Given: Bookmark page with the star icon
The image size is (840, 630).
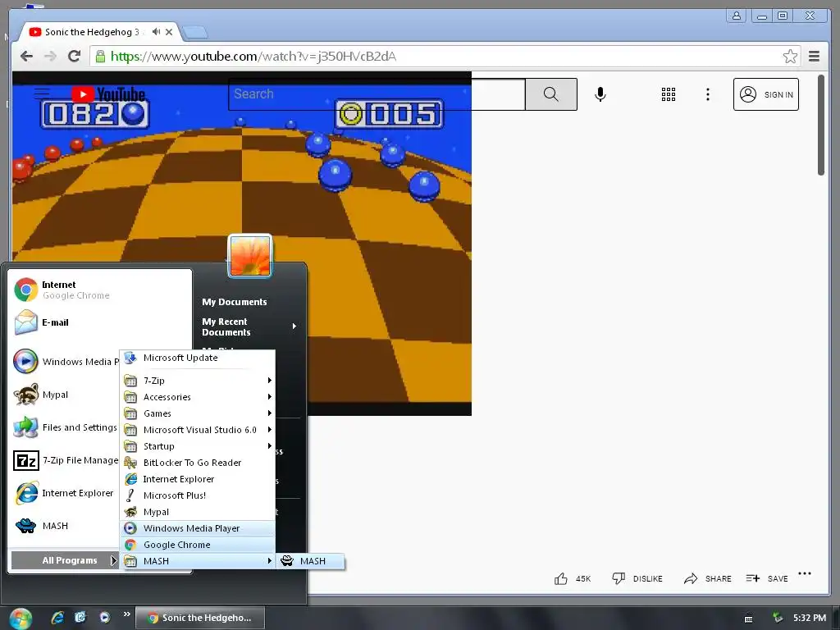Looking at the screenshot, I should click(790, 57).
